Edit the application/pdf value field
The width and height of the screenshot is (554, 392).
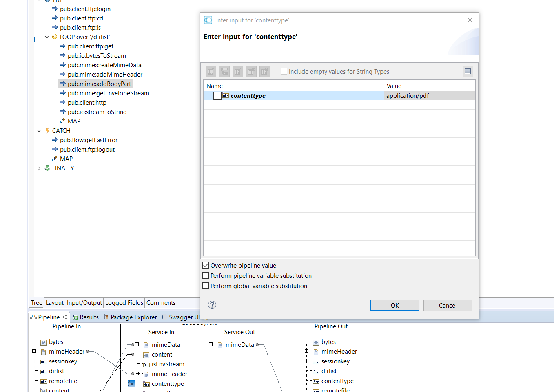[429, 96]
